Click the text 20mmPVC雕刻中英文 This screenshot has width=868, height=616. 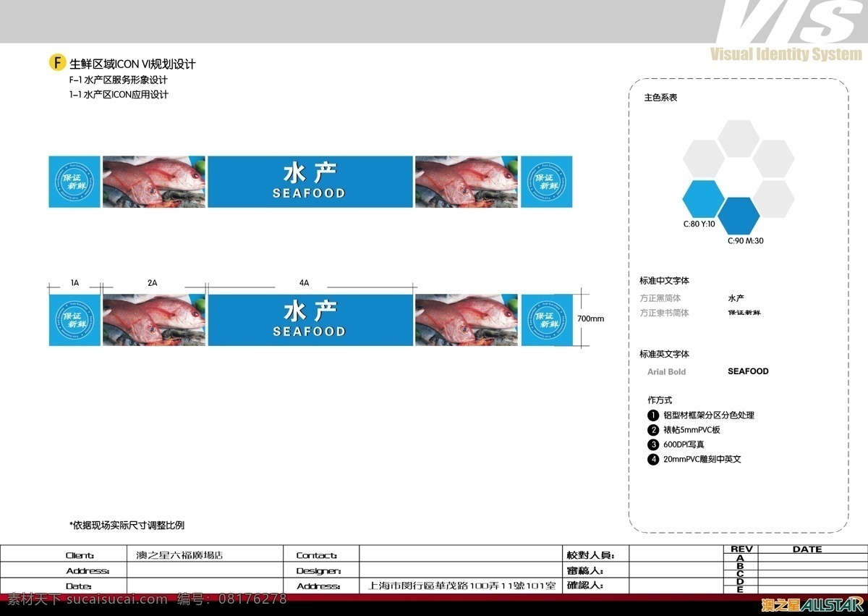(702, 459)
